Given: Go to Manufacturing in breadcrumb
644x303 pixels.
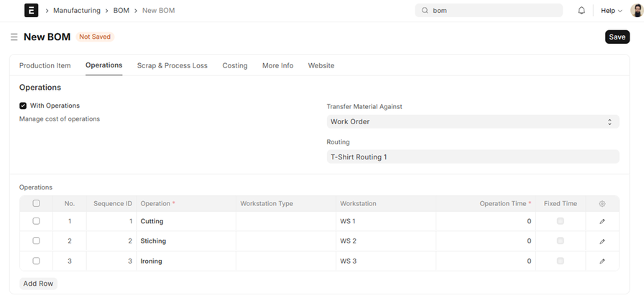Looking at the screenshot, I should (x=76, y=11).
